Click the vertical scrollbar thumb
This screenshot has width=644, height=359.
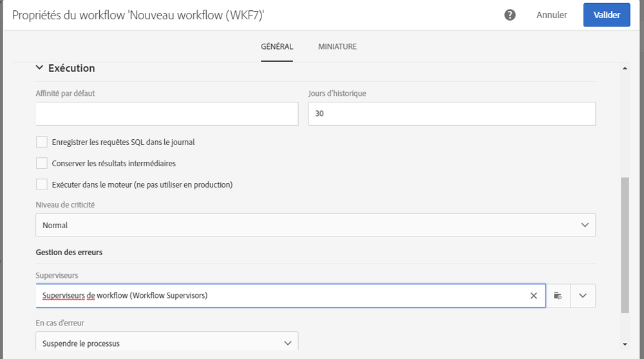(x=623, y=245)
